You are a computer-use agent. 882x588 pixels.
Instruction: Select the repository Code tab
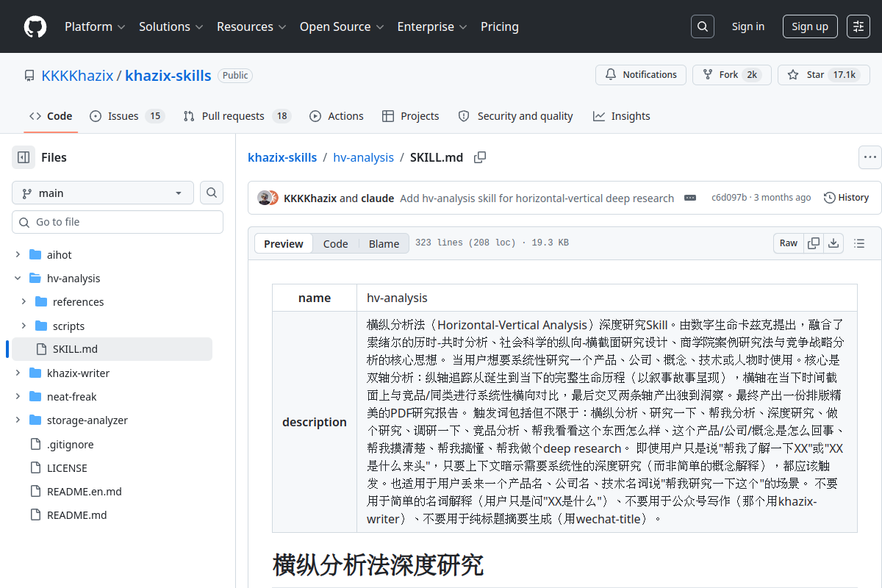[x=51, y=116]
